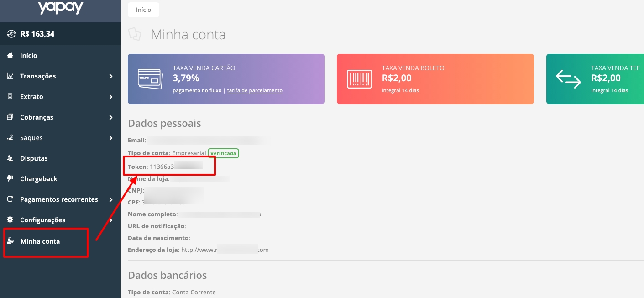Click the Chargeback thumbs-down icon
The height and width of the screenshot is (298, 644).
10,179
